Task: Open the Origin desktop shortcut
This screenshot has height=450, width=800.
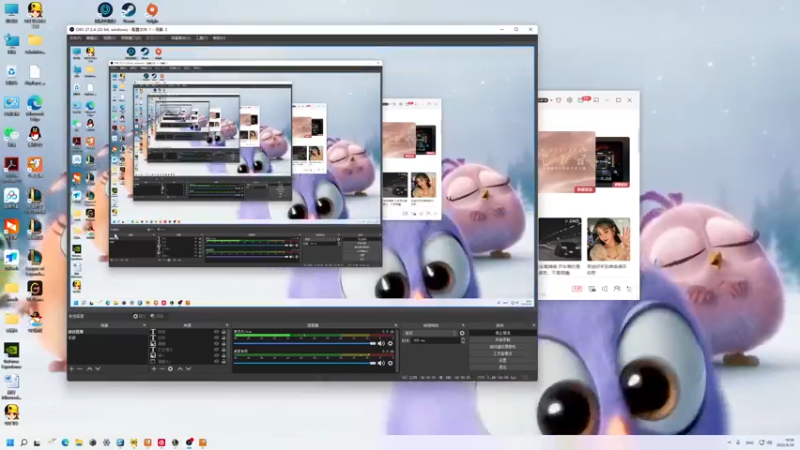Action: (x=152, y=12)
